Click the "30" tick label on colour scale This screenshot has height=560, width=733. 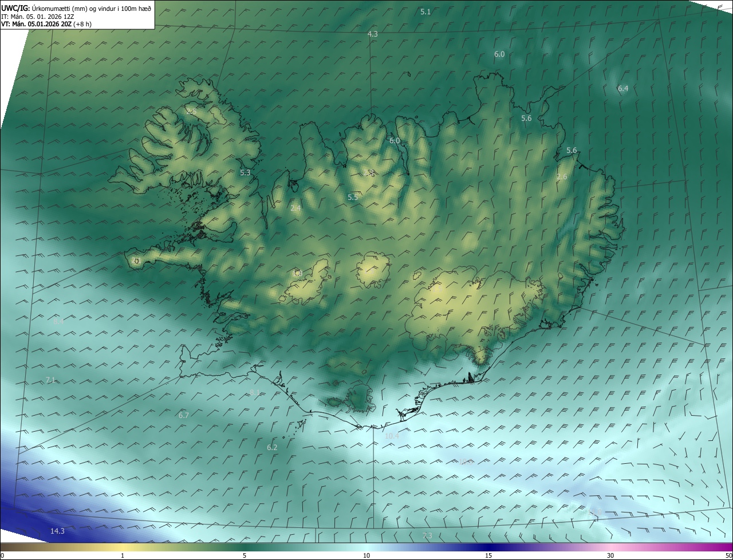click(x=610, y=555)
